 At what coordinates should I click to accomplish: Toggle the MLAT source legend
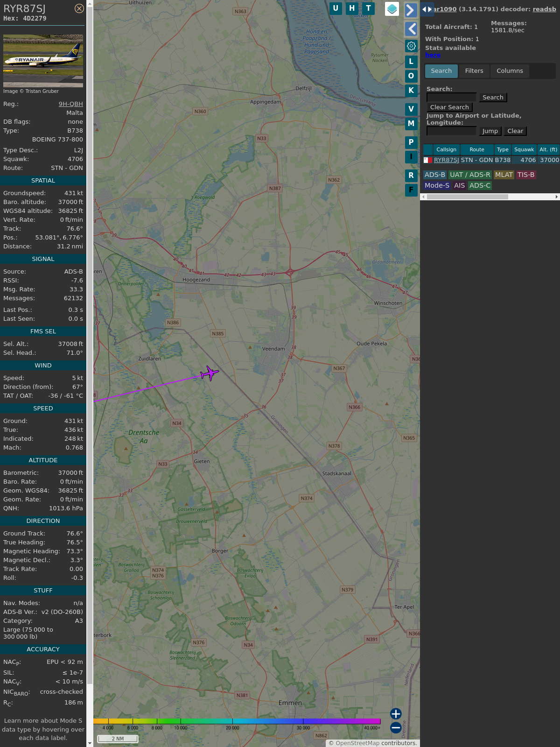coord(504,175)
